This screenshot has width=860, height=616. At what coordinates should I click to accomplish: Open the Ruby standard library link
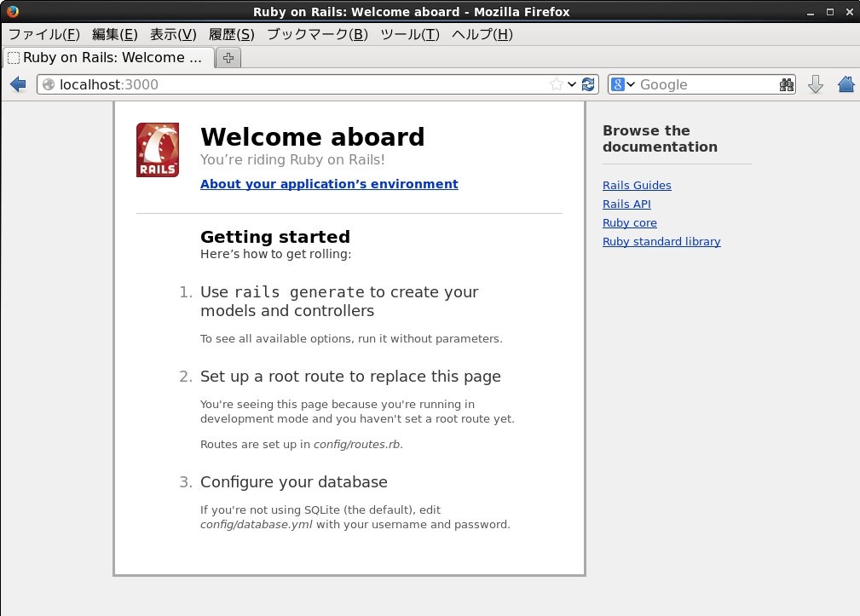(x=661, y=242)
